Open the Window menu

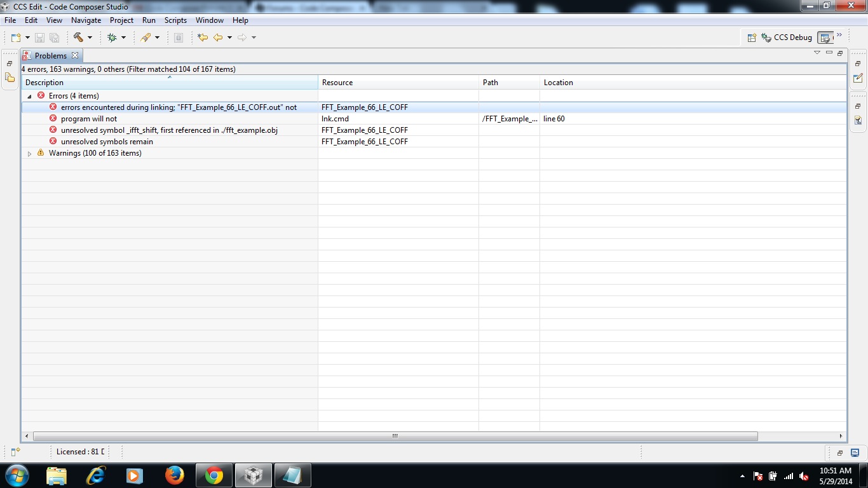pyautogui.click(x=210, y=20)
